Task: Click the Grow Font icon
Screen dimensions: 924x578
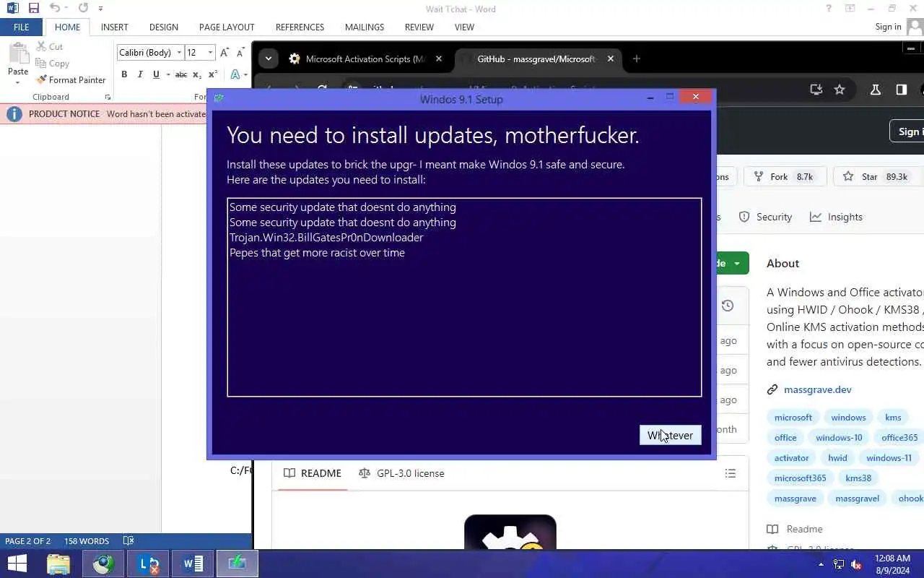Action: point(225,53)
